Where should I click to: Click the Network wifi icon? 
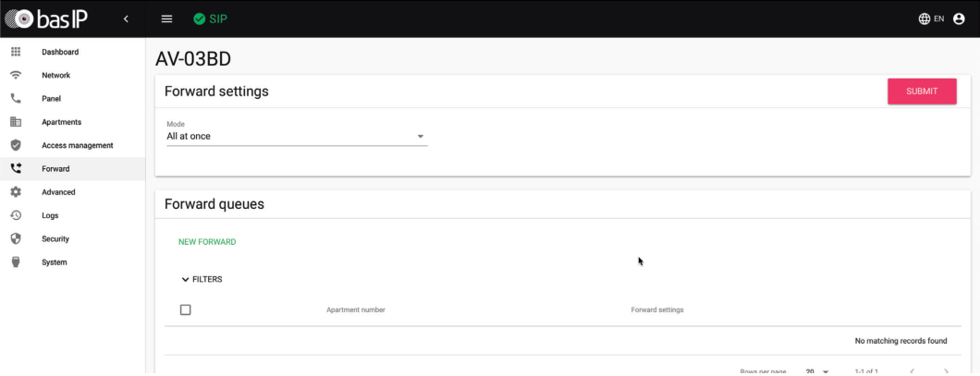(x=16, y=75)
